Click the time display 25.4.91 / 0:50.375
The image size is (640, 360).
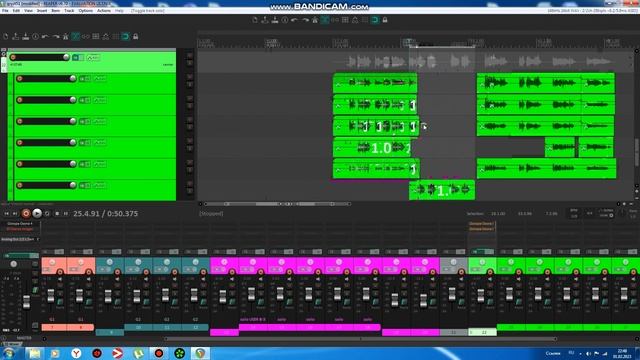105,213
